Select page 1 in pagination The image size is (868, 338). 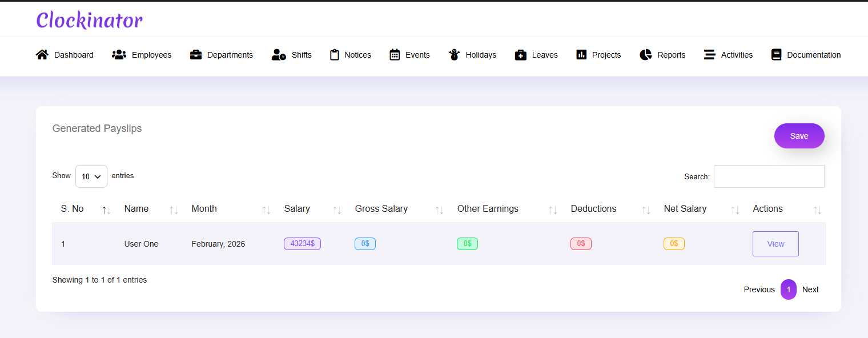(789, 289)
